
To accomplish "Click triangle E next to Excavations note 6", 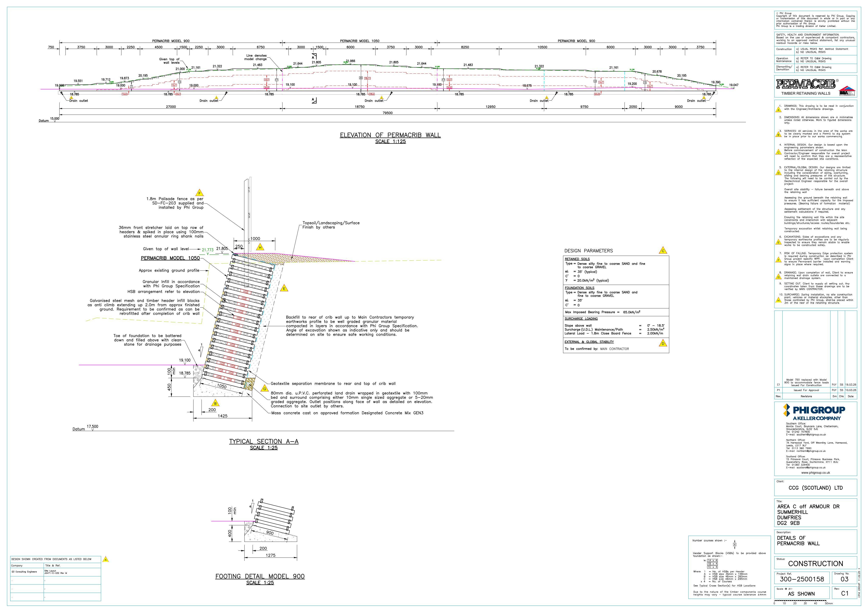I will coord(778,242).
